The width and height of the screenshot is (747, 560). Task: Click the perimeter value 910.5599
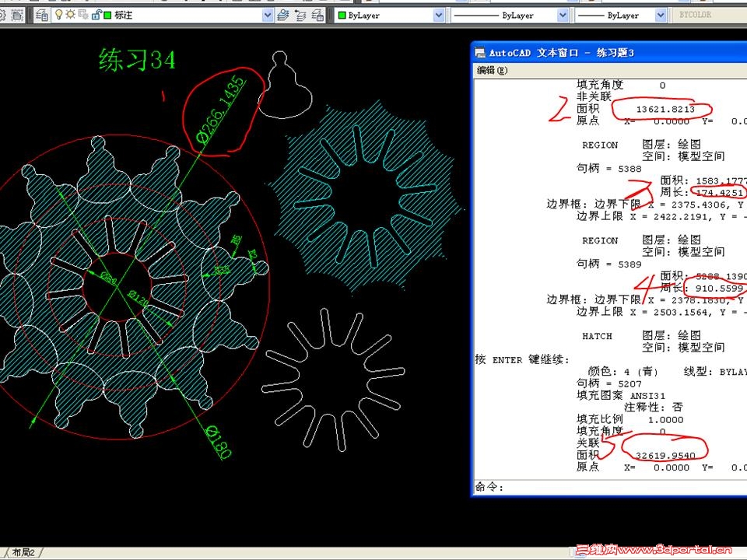click(719, 288)
